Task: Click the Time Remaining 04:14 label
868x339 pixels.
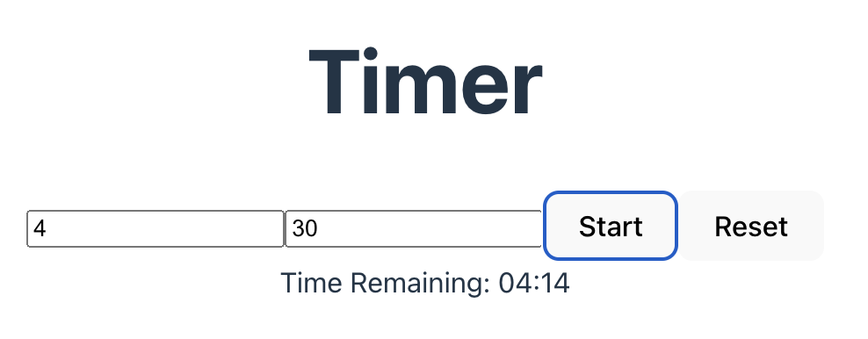Action: point(425,283)
